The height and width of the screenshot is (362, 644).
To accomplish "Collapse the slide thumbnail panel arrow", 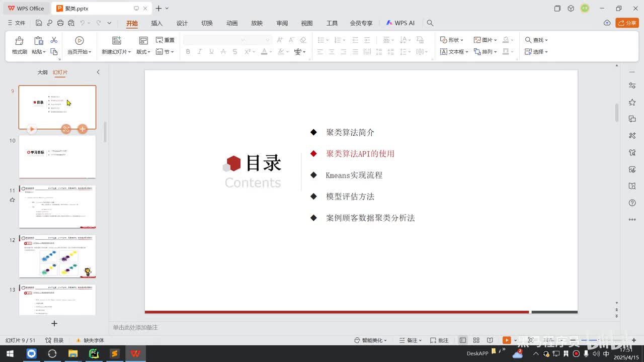I will pyautogui.click(x=98, y=72).
